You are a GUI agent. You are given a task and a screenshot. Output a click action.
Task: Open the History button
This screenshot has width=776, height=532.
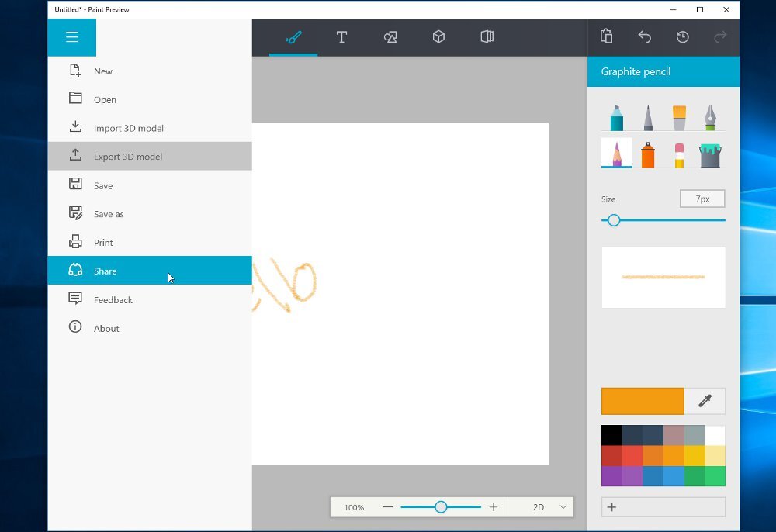[x=682, y=37]
